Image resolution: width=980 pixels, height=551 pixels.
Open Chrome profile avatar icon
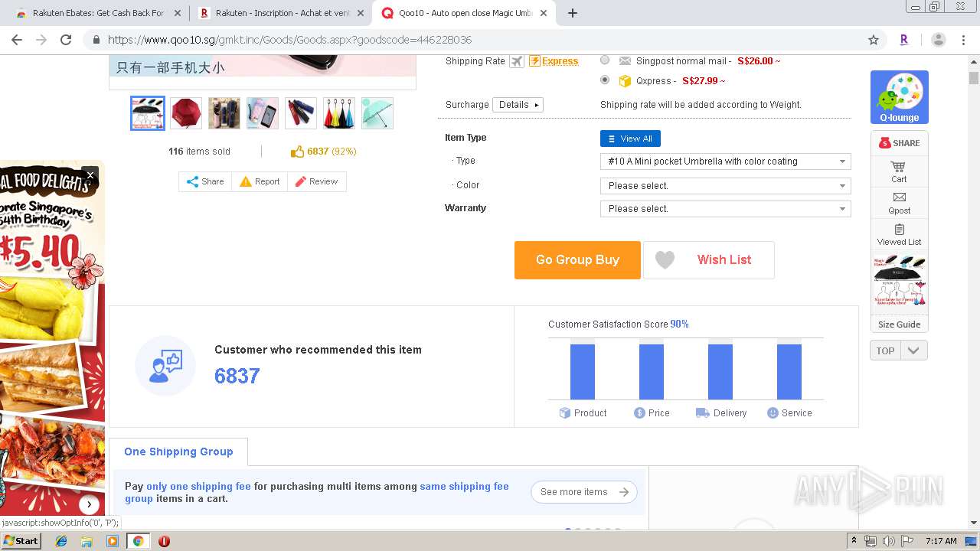click(x=938, y=40)
